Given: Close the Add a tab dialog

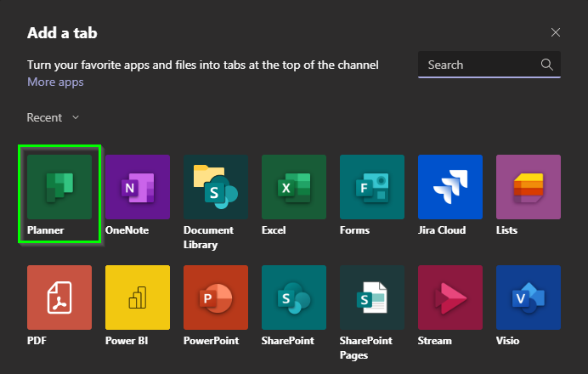Looking at the screenshot, I should (556, 32).
